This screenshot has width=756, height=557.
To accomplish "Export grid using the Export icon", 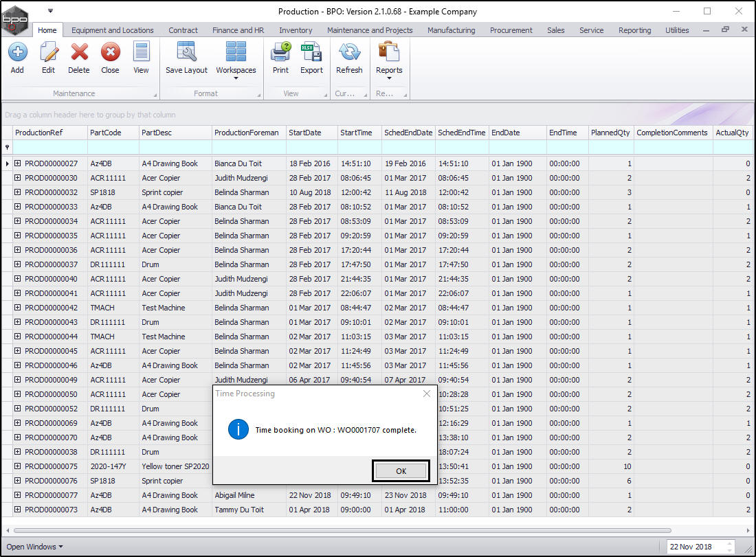I will [x=311, y=52].
